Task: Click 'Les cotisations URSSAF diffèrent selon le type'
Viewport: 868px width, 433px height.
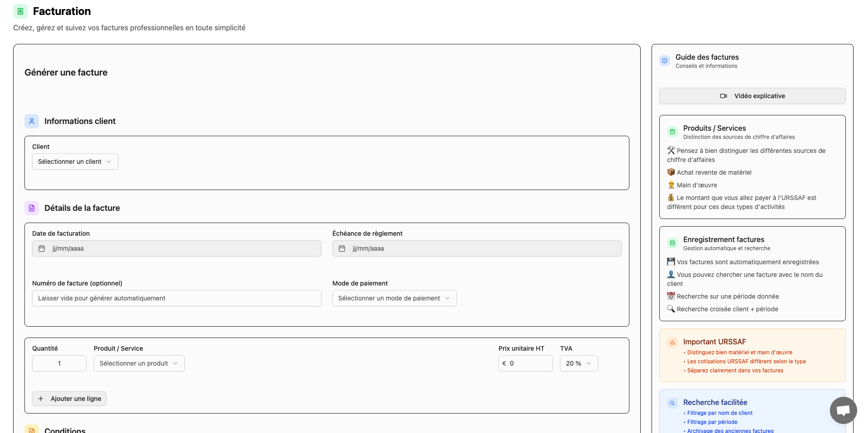Action: [x=747, y=362]
